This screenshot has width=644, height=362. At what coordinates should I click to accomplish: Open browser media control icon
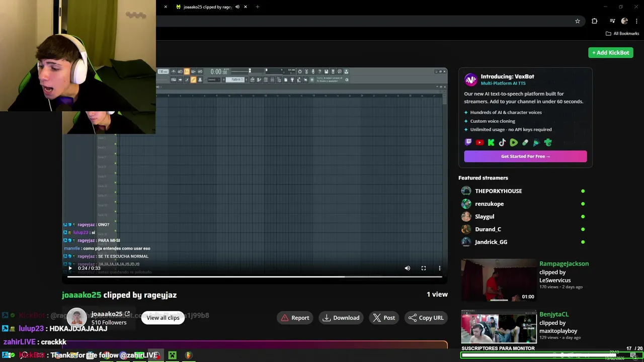click(x=612, y=21)
